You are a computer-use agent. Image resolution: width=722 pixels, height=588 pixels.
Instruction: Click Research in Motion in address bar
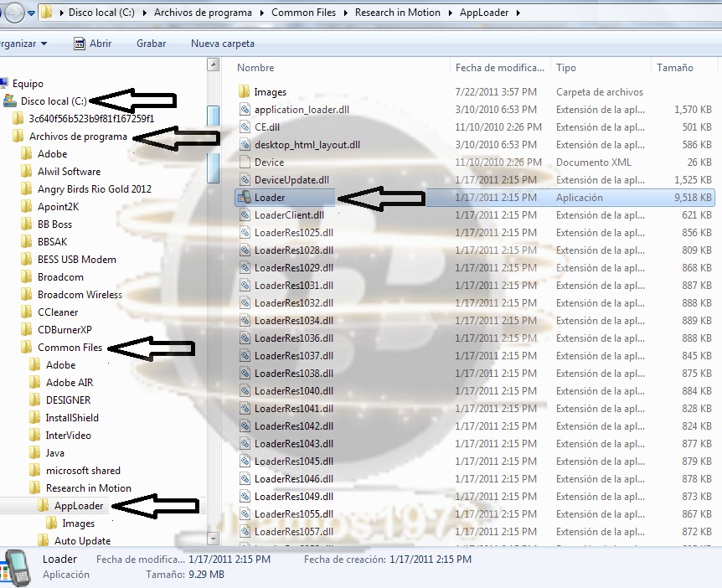(x=397, y=13)
